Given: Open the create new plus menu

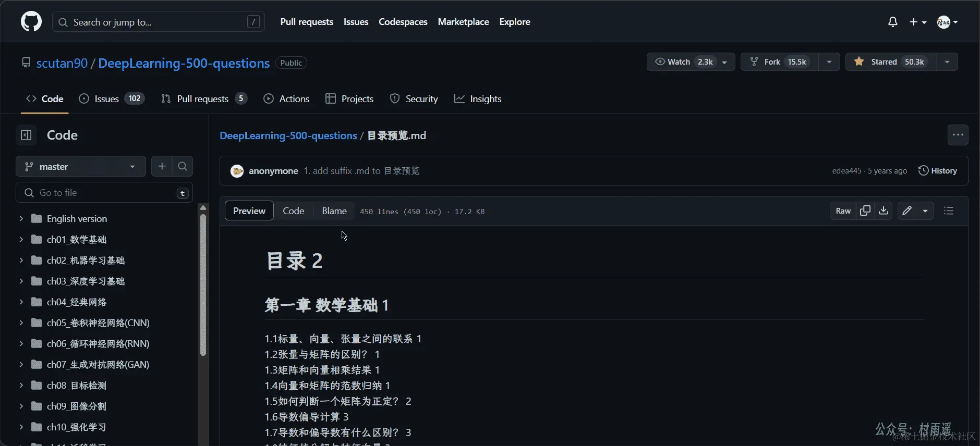Looking at the screenshot, I should [x=917, y=22].
